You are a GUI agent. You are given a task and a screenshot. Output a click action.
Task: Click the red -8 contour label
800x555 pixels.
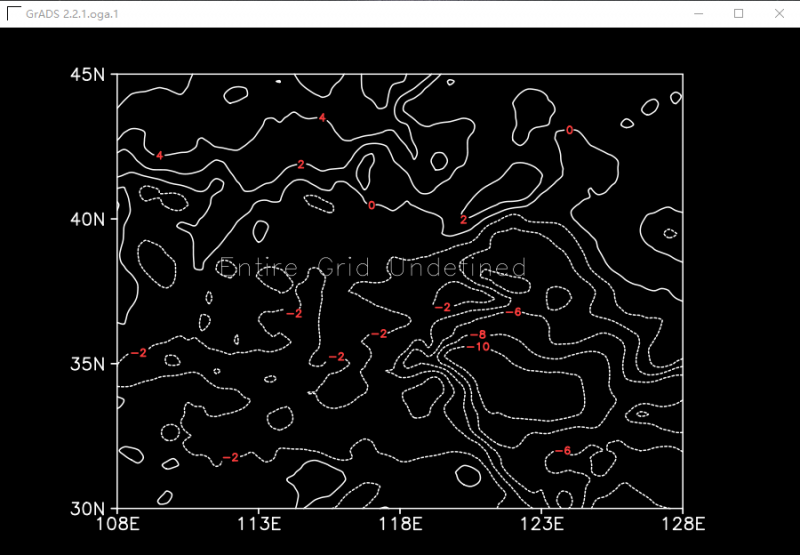click(x=477, y=334)
